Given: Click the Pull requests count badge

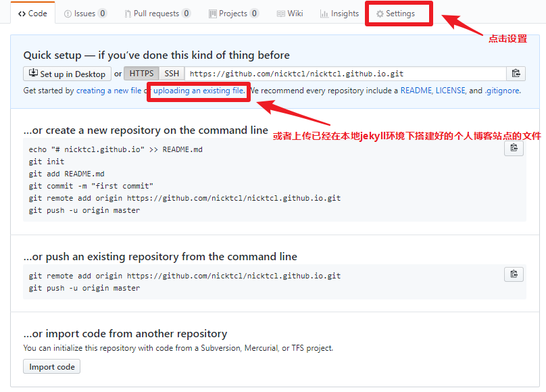Looking at the screenshot, I should 187,14.
